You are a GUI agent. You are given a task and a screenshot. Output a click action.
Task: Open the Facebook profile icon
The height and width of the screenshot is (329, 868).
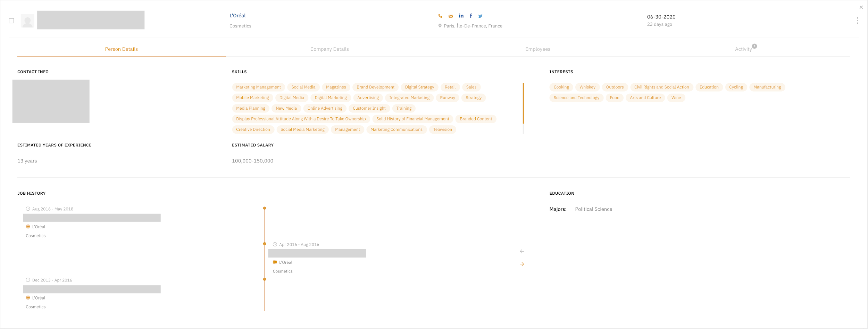coord(471,16)
